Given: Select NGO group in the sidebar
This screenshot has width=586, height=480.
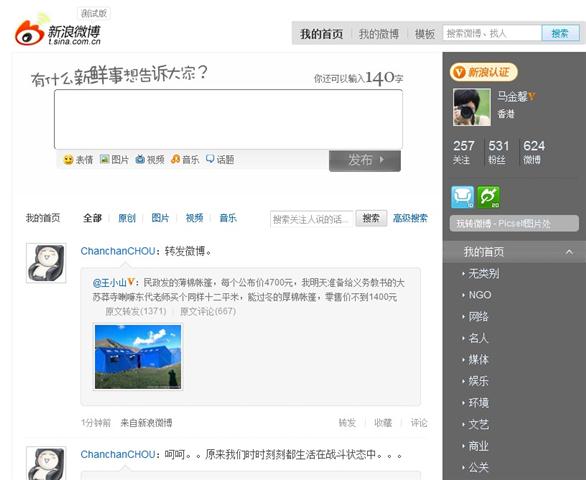Looking at the screenshot, I should click(x=480, y=295).
